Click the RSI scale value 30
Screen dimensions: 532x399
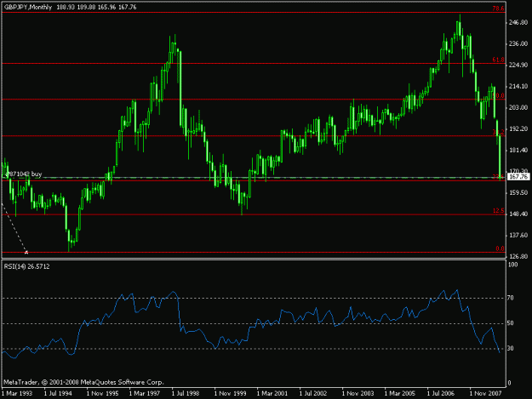[x=511, y=349]
